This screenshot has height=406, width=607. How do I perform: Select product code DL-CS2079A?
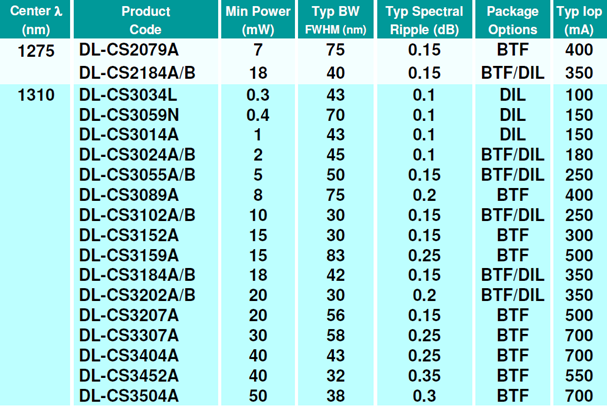tap(129, 50)
